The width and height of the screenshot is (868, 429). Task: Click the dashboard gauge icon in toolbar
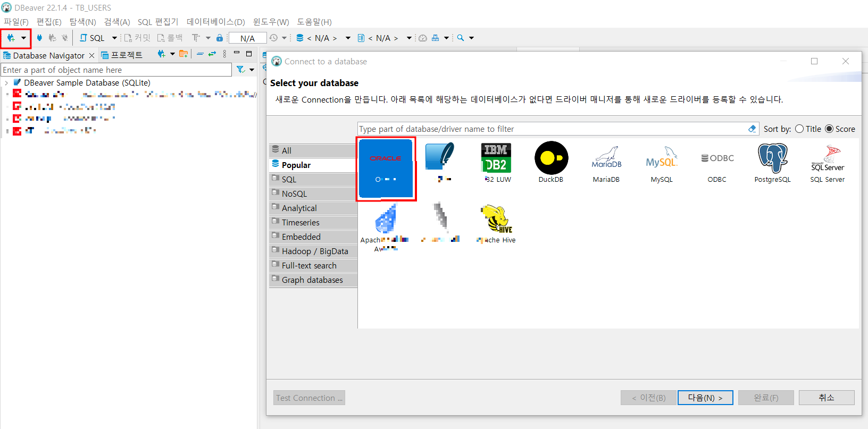tap(423, 38)
